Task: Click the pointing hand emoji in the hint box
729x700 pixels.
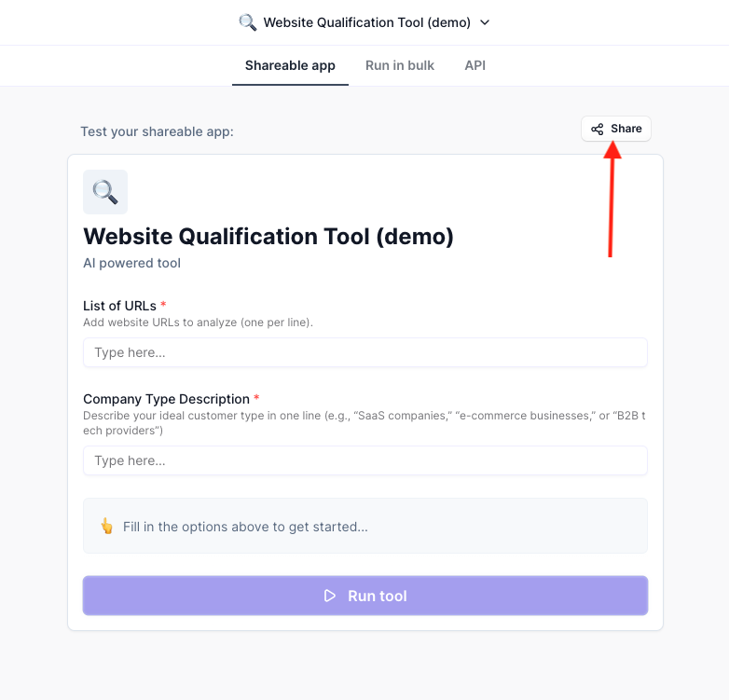Action: (106, 527)
